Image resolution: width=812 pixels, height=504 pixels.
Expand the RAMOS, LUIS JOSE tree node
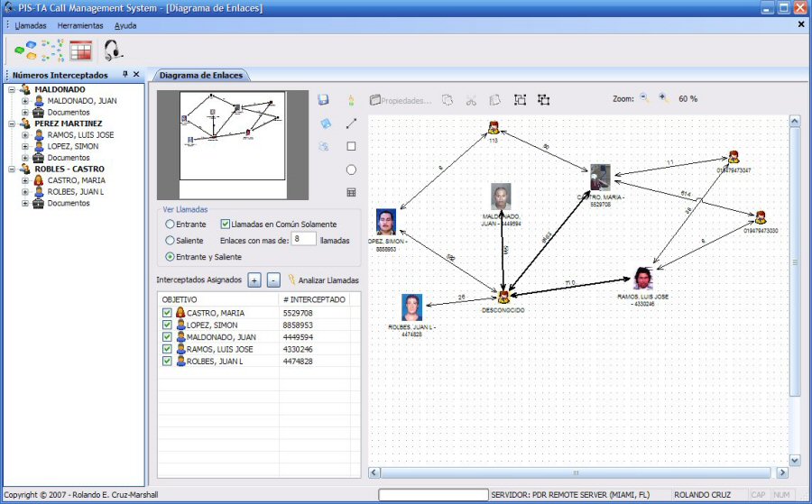coord(25,135)
